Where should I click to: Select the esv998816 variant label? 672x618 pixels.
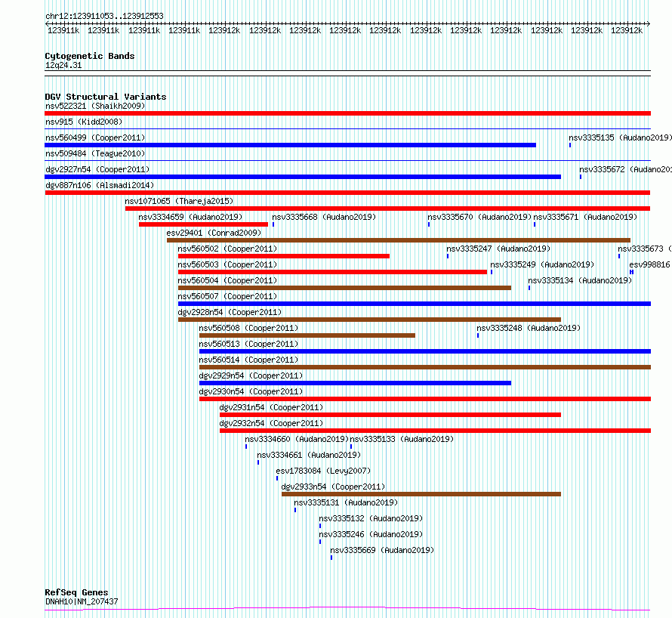click(649, 264)
